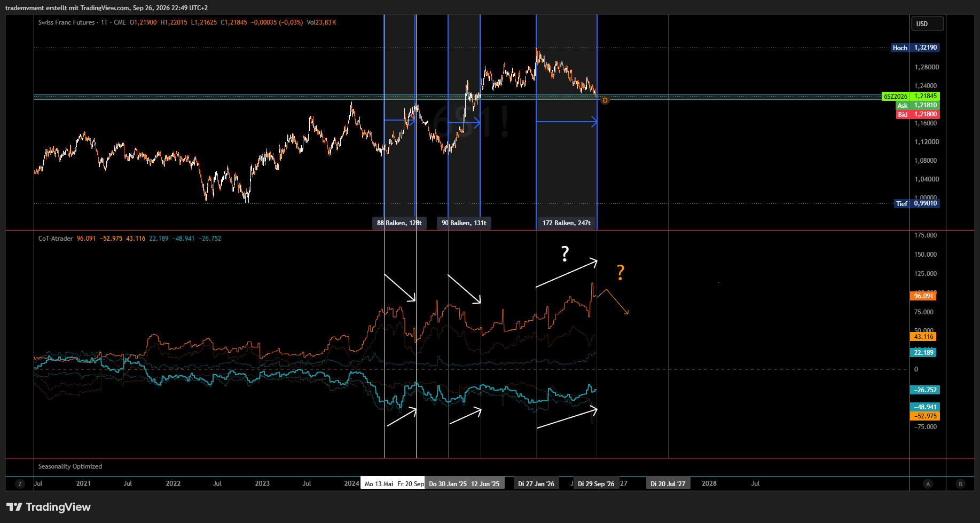
Task: Click the Di 27 Jan '26 date label
Action: coord(536,484)
